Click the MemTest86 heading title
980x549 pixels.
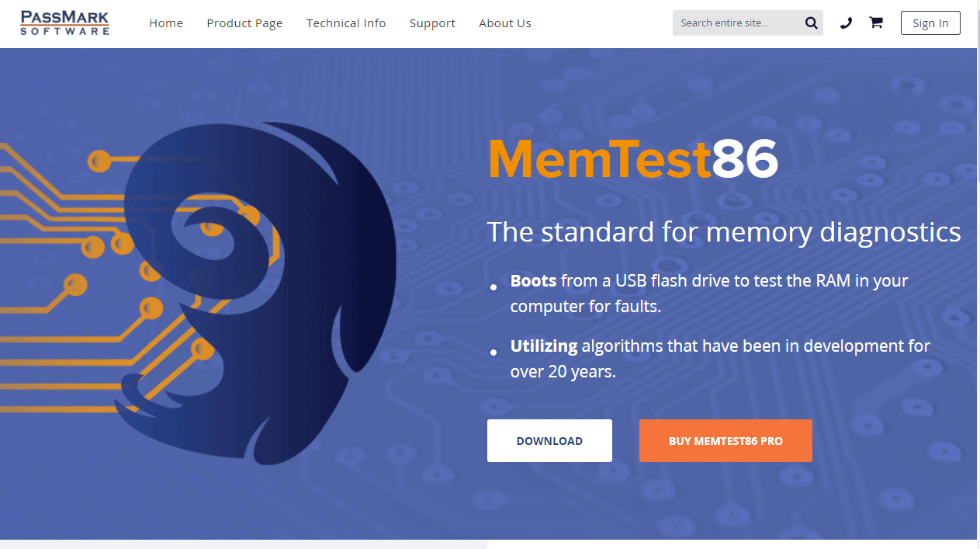[632, 160]
